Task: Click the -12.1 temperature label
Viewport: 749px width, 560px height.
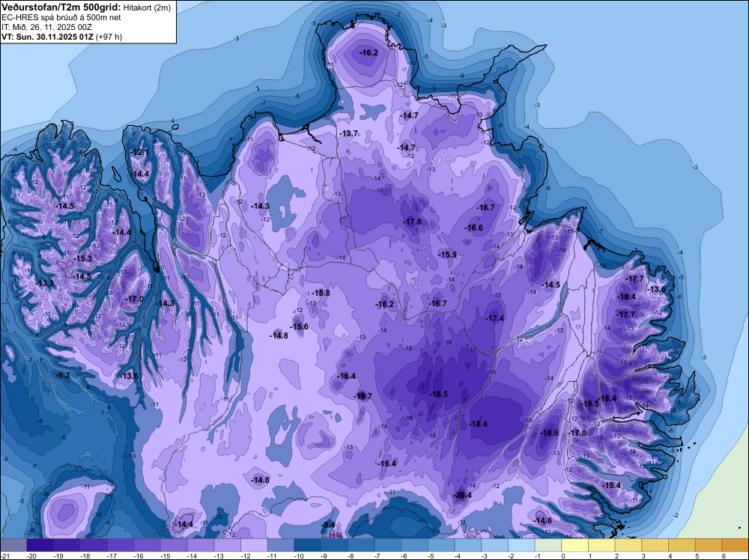Action: (x=139, y=152)
